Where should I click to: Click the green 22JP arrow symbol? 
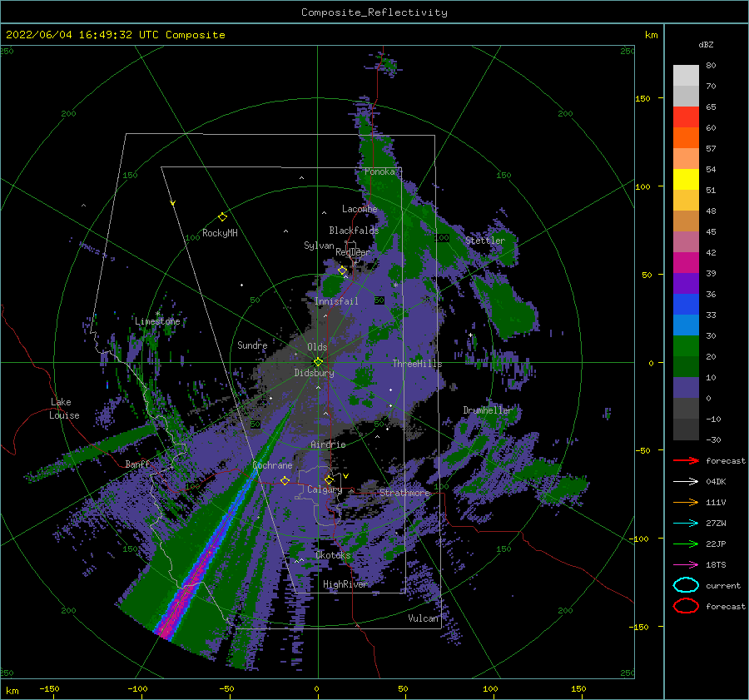686,544
